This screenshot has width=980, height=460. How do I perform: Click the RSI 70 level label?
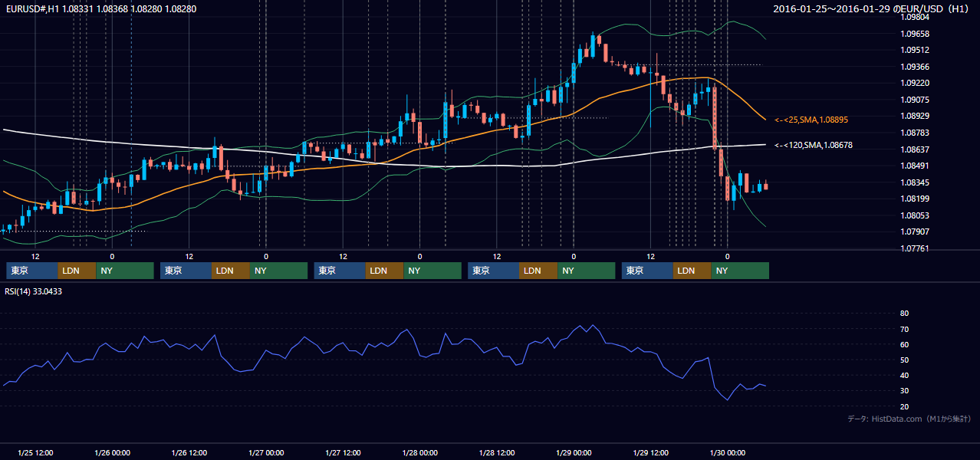tap(904, 329)
